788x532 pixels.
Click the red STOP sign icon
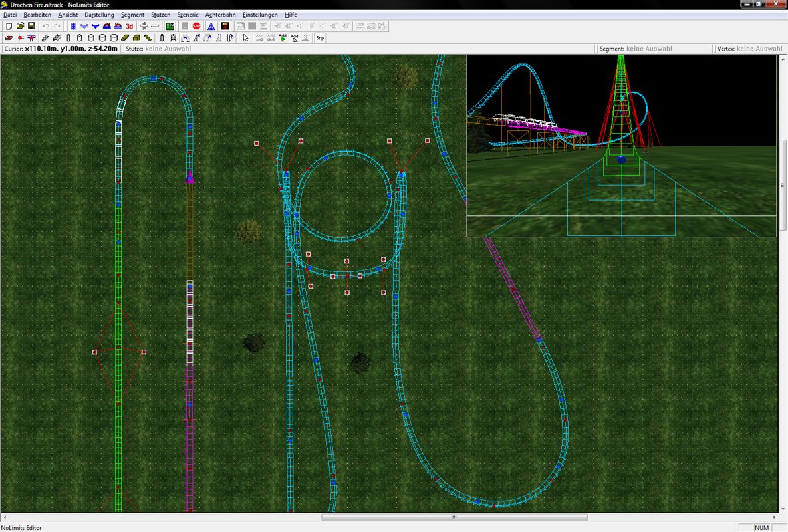[x=197, y=26]
